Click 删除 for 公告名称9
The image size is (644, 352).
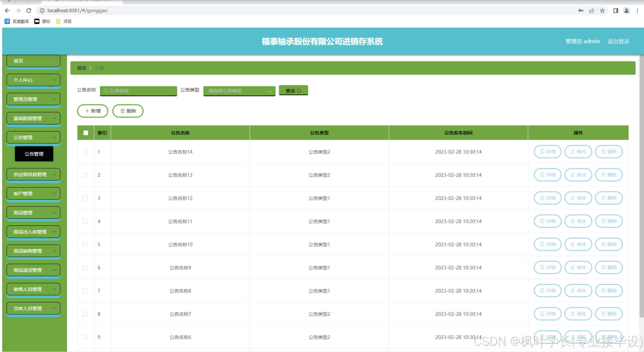click(609, 268)
